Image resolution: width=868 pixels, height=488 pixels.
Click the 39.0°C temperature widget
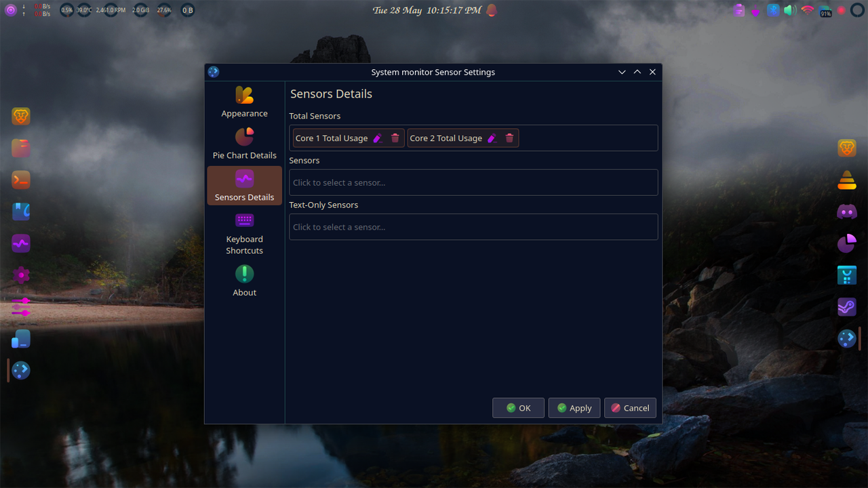coord(83,10)
